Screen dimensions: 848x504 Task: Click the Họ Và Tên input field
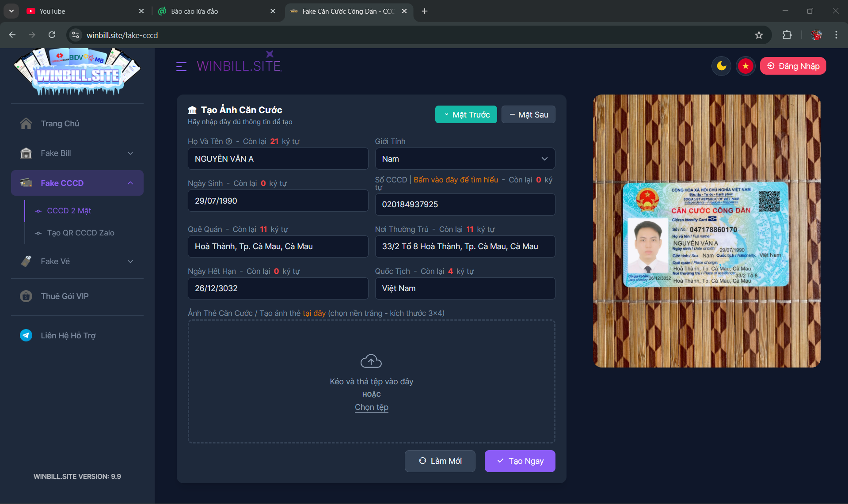pos(278,159)
